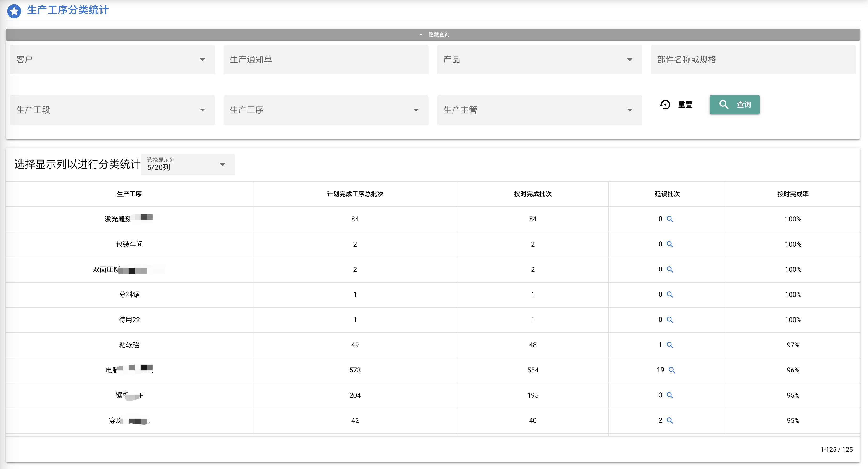Click the blue star icon beside page title
Image resolution: width=868 pixels, height=469 pixels.
(x=14, y=11)
